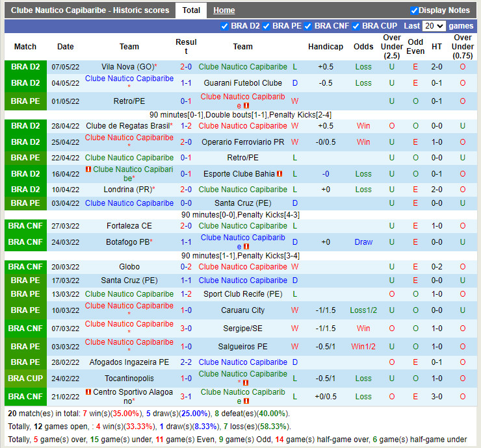Click red card icon beside Esporte Clube Bahia

click(x=279, y=174)
